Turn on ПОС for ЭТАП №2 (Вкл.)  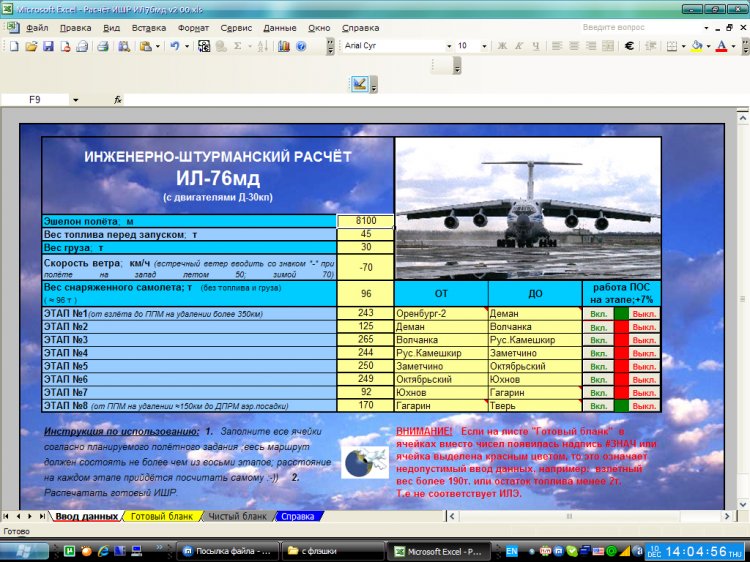tap(598, 327)
